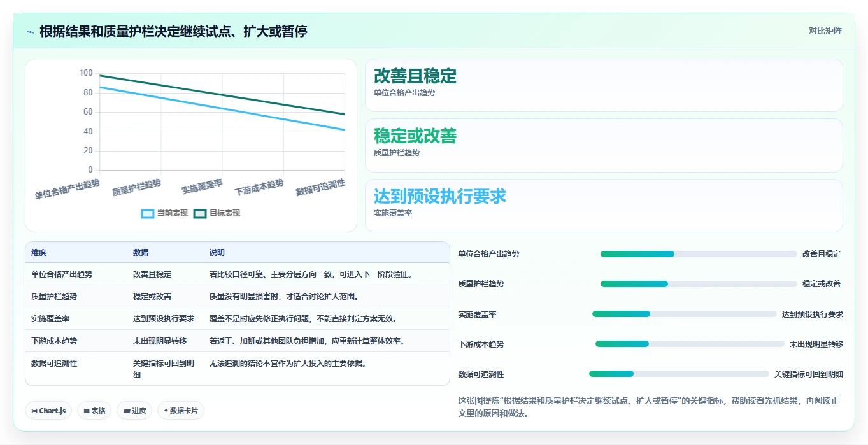The width and height of the screenshot is (868, 445).
Task: Click chart y-axis value 100
Action: (x=86, y=73)
